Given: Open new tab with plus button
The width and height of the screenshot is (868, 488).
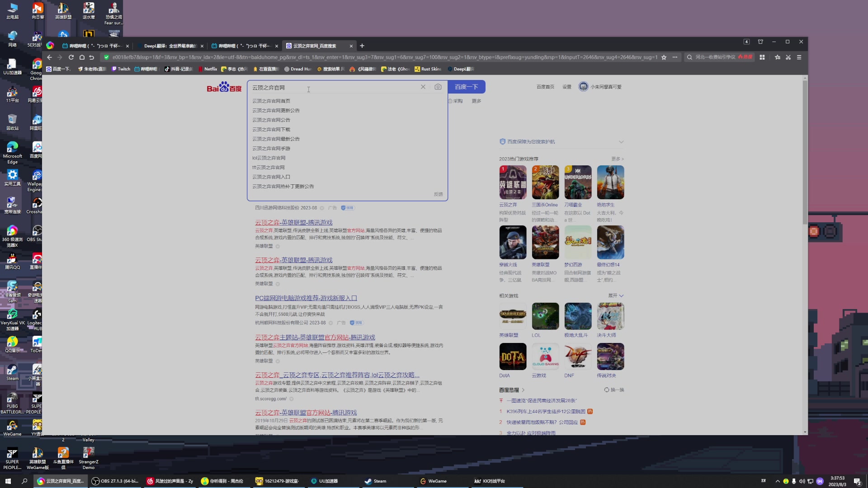Looking at the screenshot, I should point(362,46).
